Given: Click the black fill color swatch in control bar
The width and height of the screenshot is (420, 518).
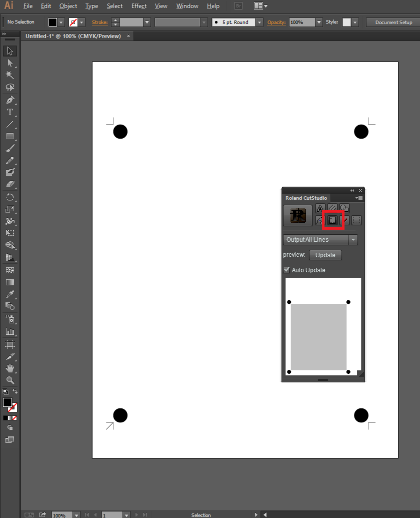Looking at the screenshot, I should [x=52, y=23].
